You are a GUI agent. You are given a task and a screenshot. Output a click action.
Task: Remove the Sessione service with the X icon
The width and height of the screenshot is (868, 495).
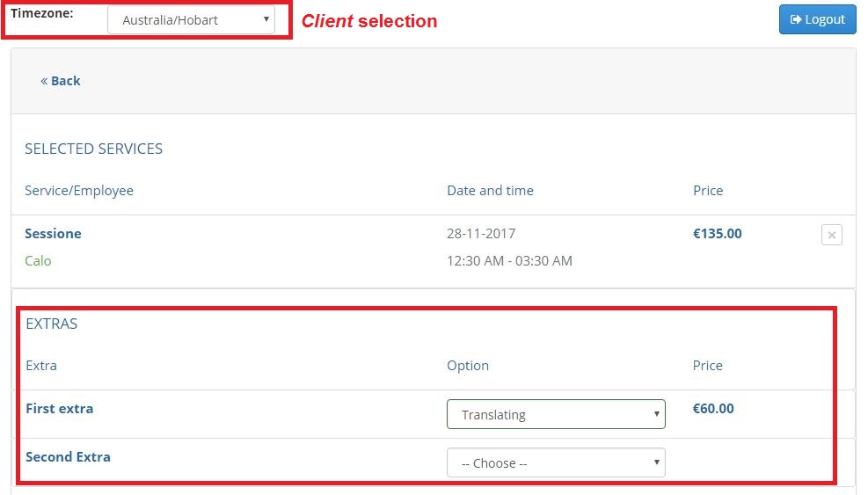click(x=831, y=235)
